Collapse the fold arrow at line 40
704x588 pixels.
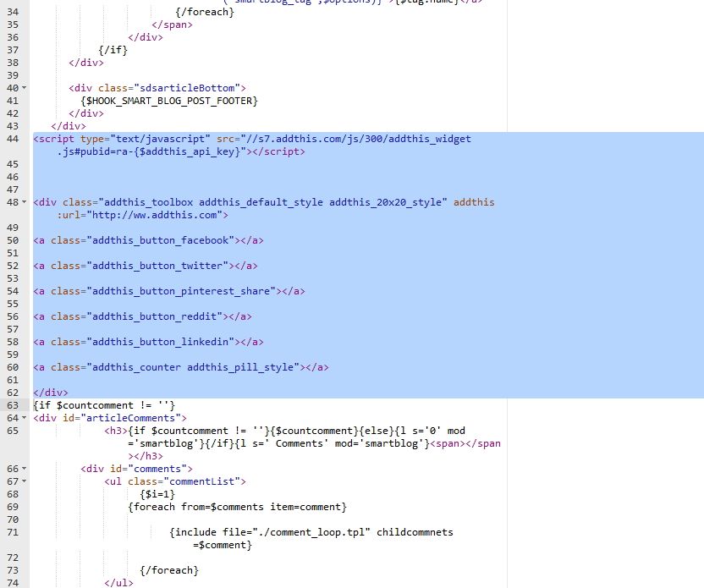coord(25,88)
